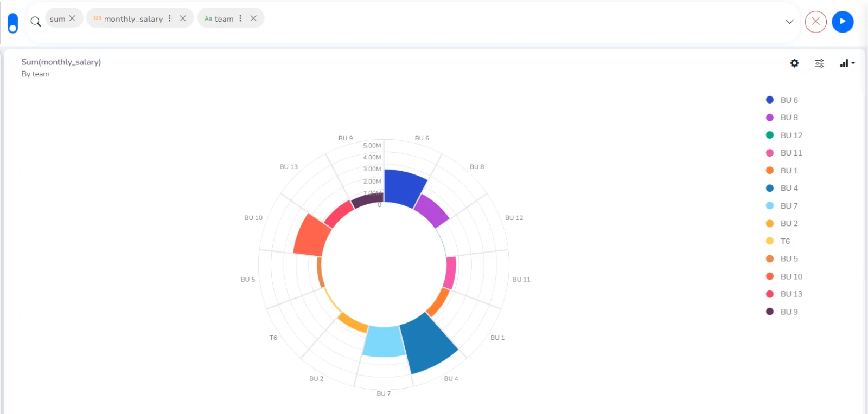868x414 pixels.
Task: Open the chart type dropdown
Action: pyautogui.click(x=847, y=63)
